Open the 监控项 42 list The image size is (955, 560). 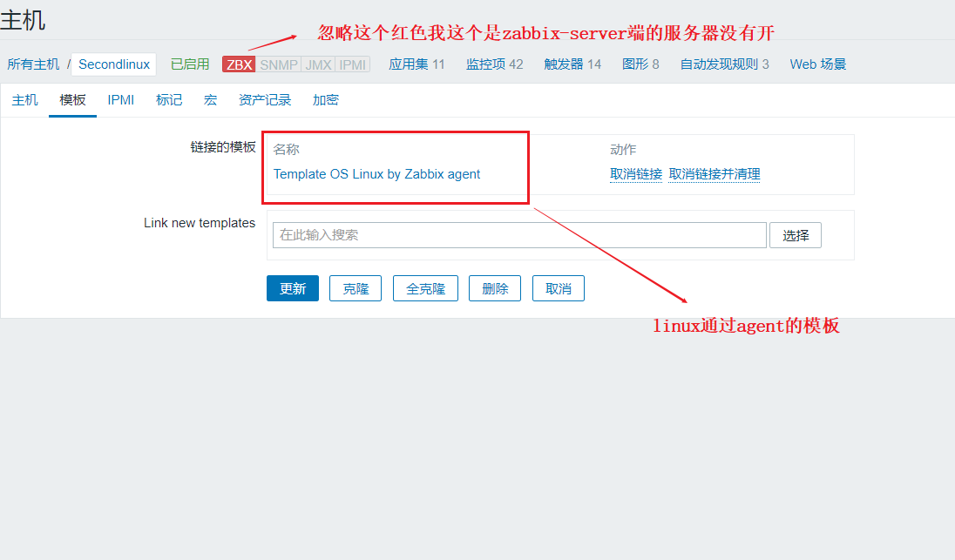[x=494, y=64]
